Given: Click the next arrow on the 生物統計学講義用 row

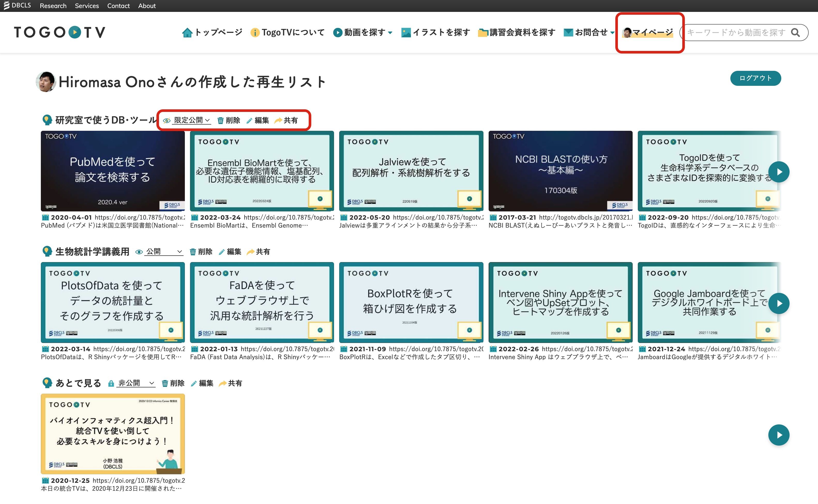Looking at the screenshot, I should (x=779, y=303).
